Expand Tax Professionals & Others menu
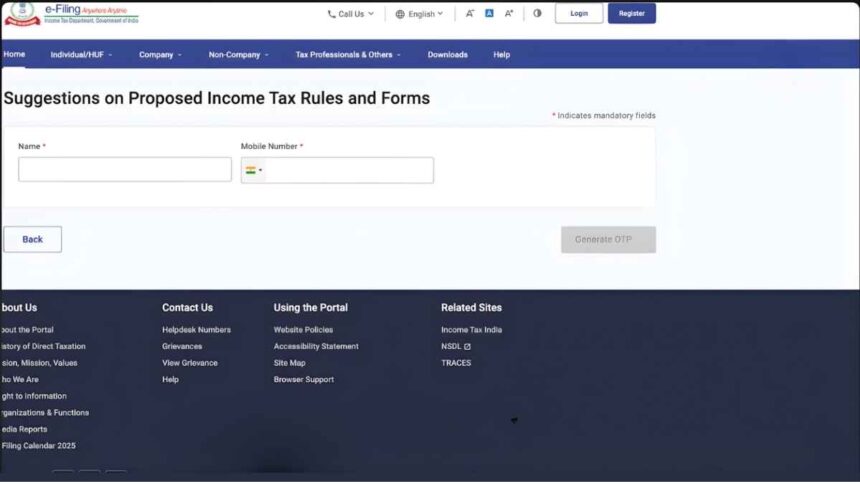 click(348, 55)
